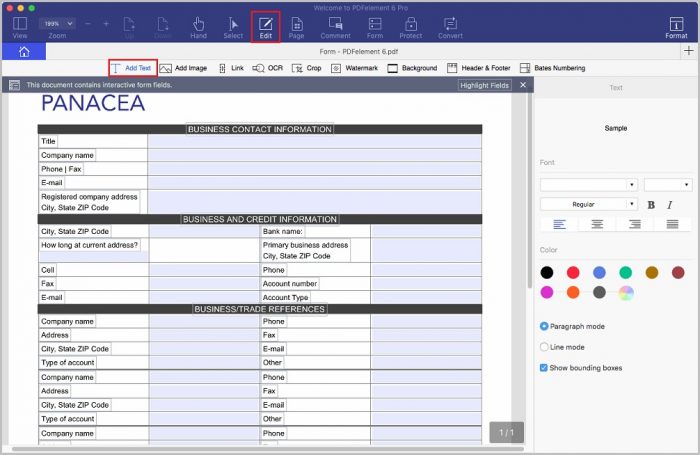Select Line mode radio button
Image resolution: width=700 pixels, height=455 pixels.
point(544,347)
